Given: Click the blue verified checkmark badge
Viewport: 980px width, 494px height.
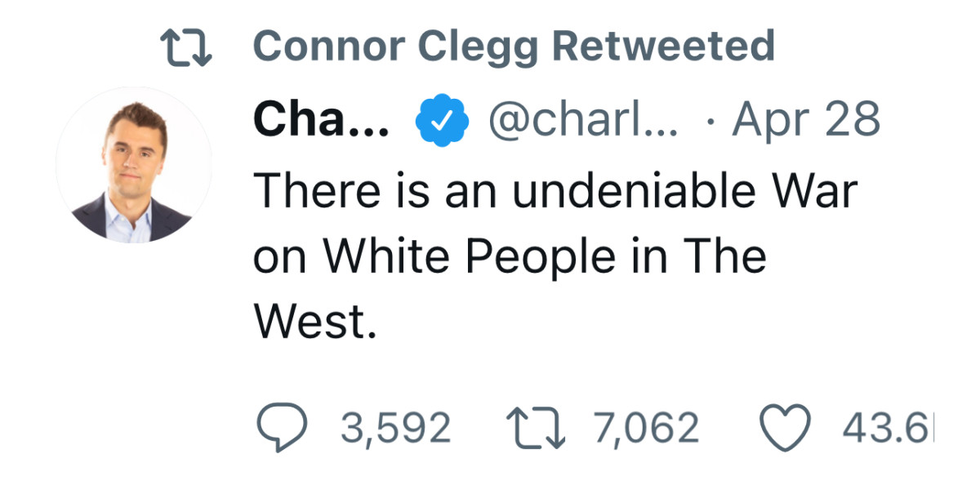Looking at the screenshot, I should [x=443, y=120].
